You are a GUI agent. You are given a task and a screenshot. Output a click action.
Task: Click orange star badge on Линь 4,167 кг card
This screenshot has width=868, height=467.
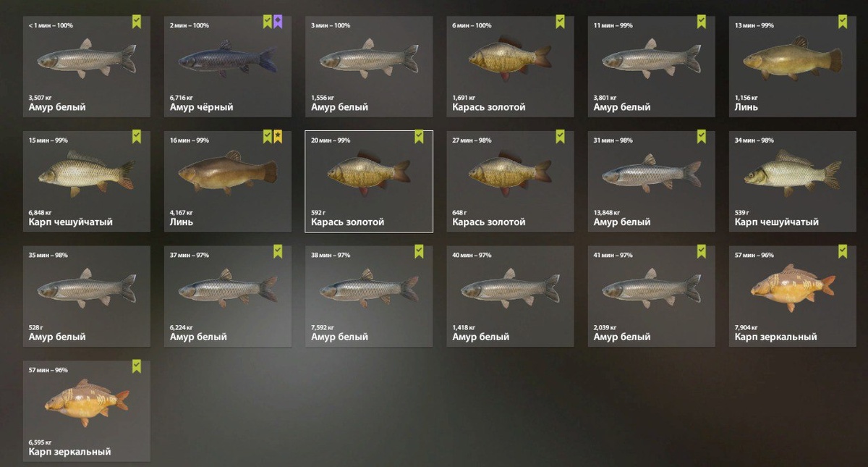point(278,137)
